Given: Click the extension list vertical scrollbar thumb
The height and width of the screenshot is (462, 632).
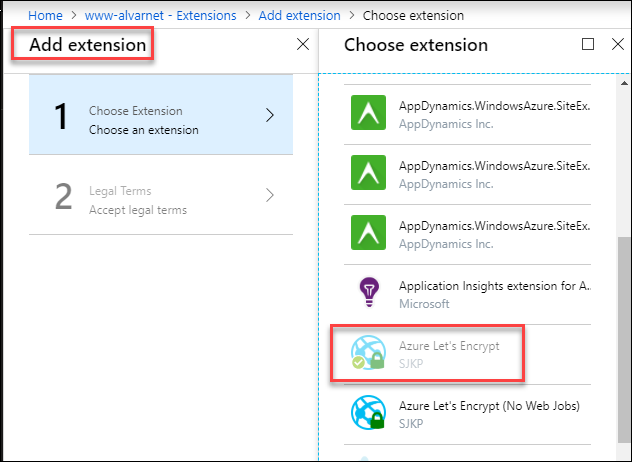Looking at the screenshot, I should 624,341.
